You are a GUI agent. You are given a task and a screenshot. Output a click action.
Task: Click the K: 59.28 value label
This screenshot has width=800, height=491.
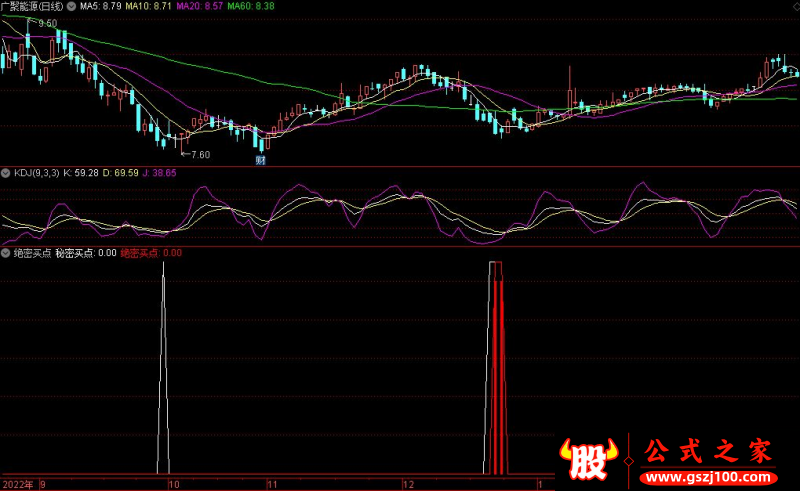click(84, 173)
